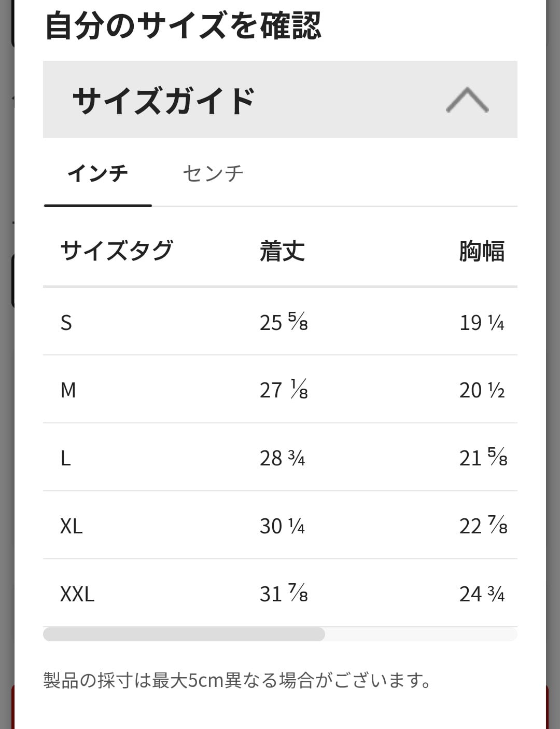This screenshot has height=729, width=560.
Task: Collapse the サイズガイド chevron arrow
Action: [467, 100]
